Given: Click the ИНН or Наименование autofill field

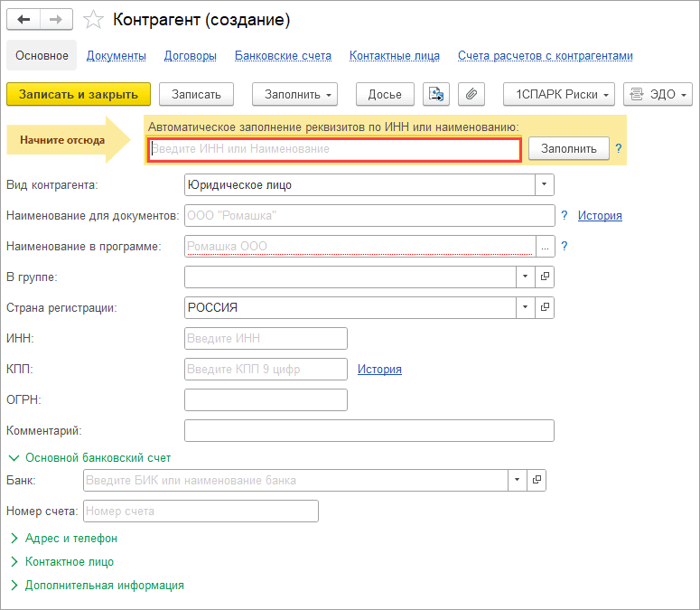Looking at the screenshot, I should [x=334, y=148].
